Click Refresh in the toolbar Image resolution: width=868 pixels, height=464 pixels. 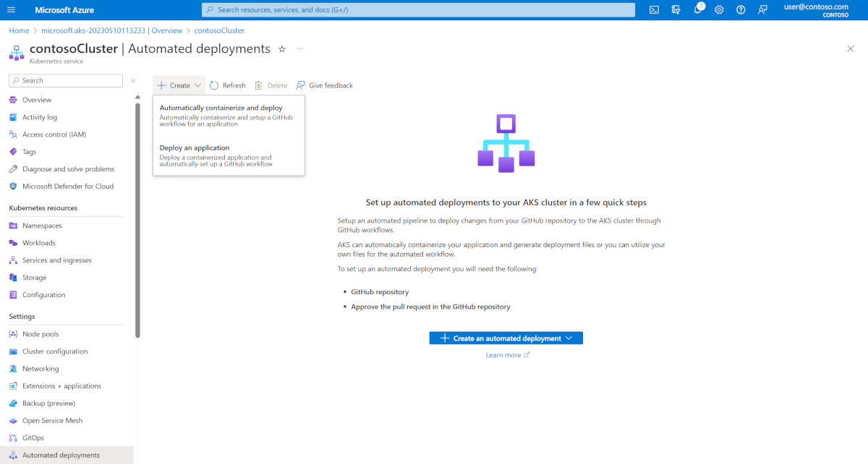point(228,85)
